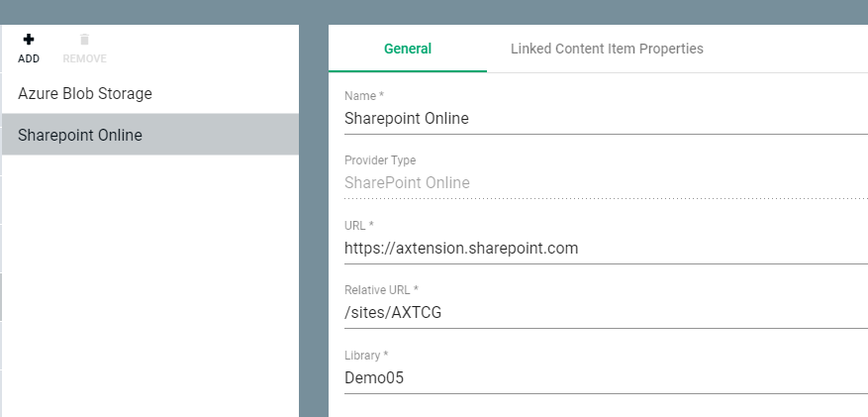The height and width of the screenshot is (417, 868).
Task: Click the trash can remove icon
Action: pyautogui.click(x=84, y=40)
